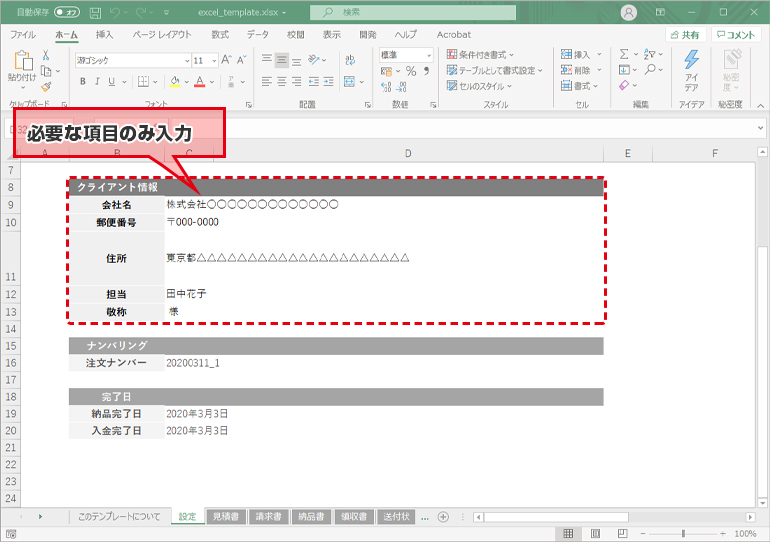The width and height of the screenshot is (770, 542).
Task: Apply the yellow fill color
Action: click(175, 81)
